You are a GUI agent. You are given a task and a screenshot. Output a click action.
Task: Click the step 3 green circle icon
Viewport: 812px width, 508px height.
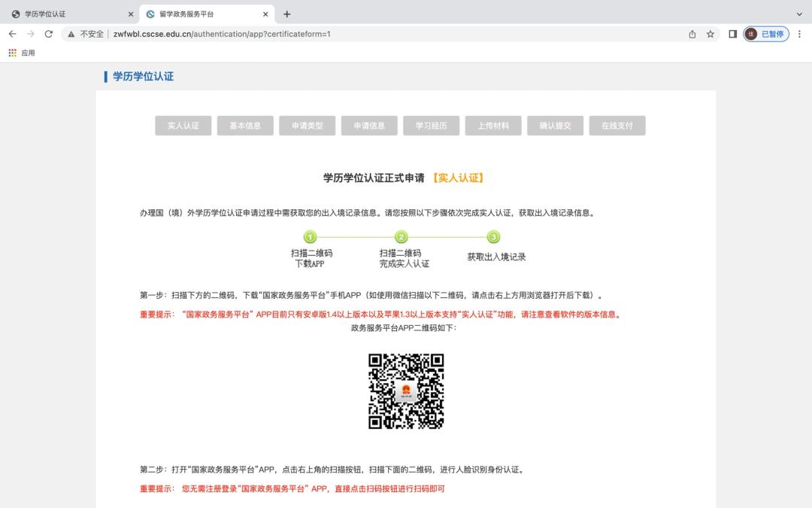coord(493,237)
